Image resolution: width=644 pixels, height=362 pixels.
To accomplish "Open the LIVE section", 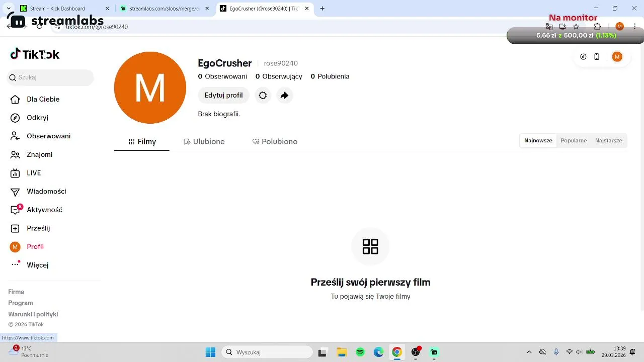I will coord(26,173).
